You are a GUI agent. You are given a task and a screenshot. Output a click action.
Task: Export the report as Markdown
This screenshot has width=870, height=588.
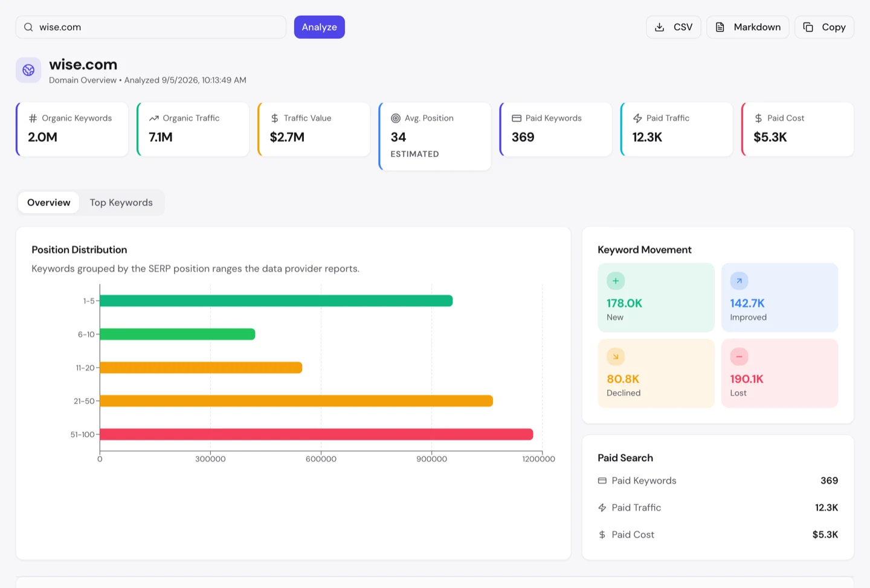[748, 27]
